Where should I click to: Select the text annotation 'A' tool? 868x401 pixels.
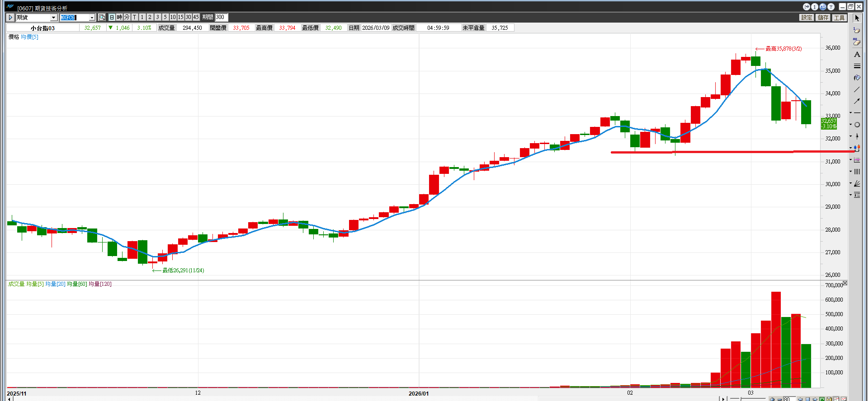coord(857,54)
